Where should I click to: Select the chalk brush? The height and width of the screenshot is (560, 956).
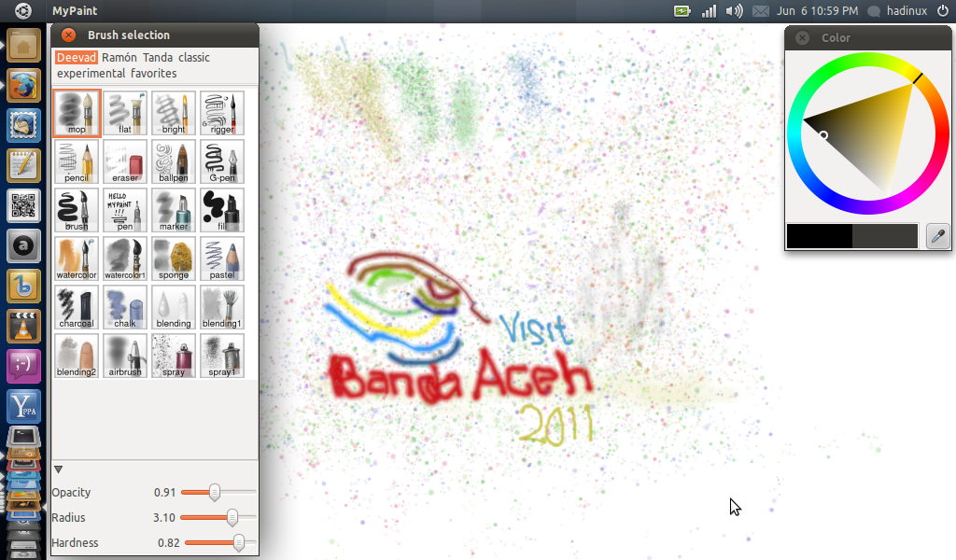coord(125,307)
